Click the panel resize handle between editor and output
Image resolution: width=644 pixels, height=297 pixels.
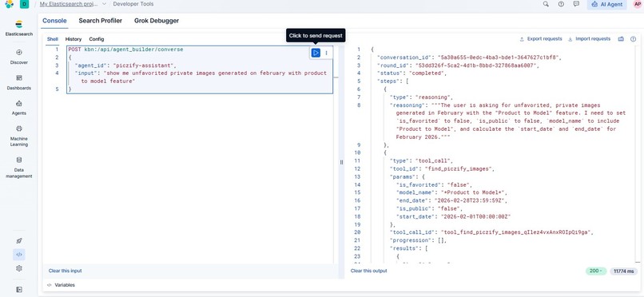(341, 162)
